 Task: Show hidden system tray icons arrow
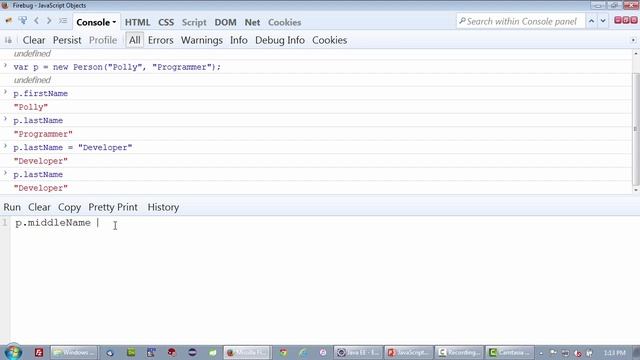[x=541, y=353]
